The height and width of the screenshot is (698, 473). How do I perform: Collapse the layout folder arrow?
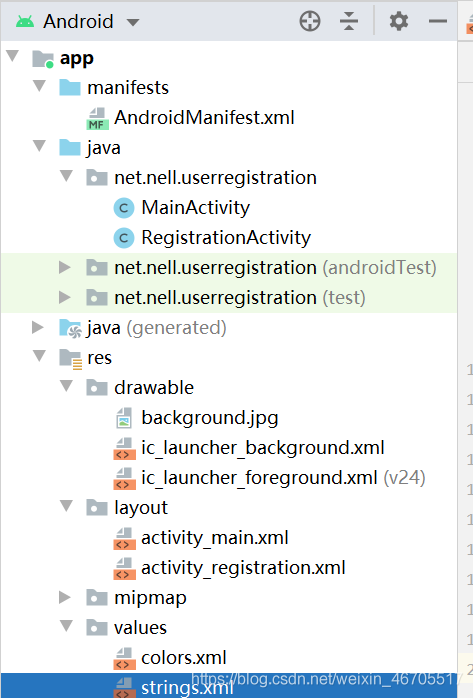pos(67,506)
